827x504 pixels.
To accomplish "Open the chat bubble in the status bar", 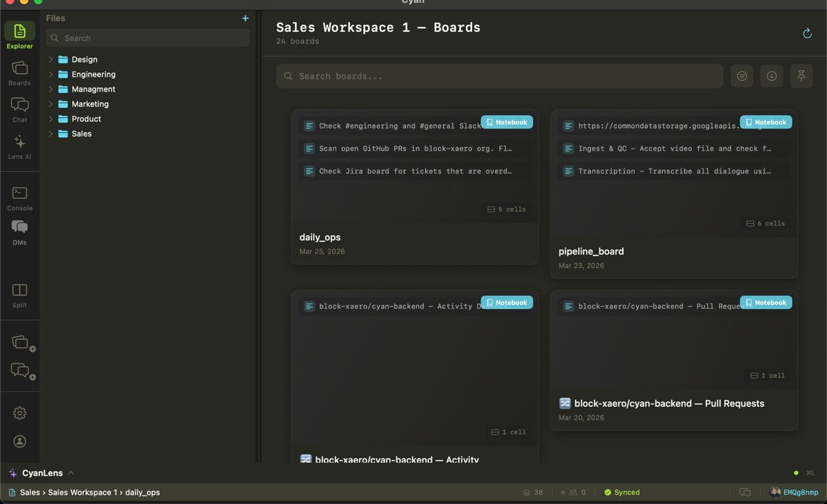I will pos(745,492).
